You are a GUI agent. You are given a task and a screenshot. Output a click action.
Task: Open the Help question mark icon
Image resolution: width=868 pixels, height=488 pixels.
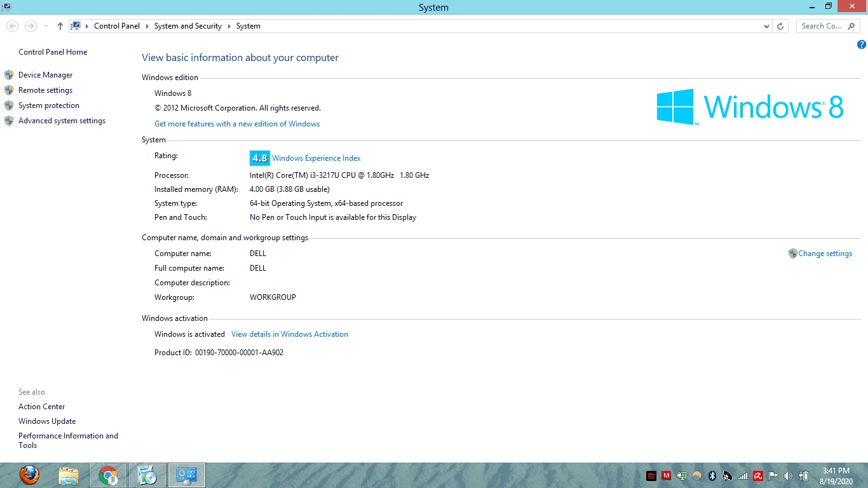coord(862,45)
